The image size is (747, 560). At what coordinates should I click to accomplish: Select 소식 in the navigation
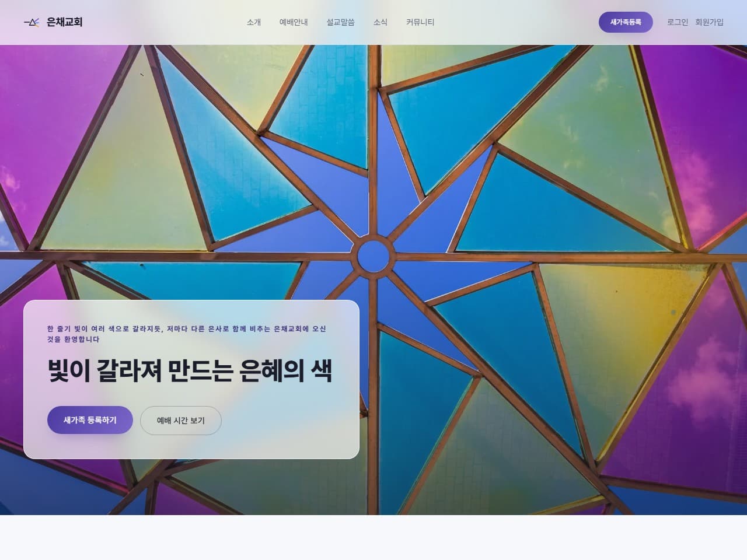coord(381,22)
